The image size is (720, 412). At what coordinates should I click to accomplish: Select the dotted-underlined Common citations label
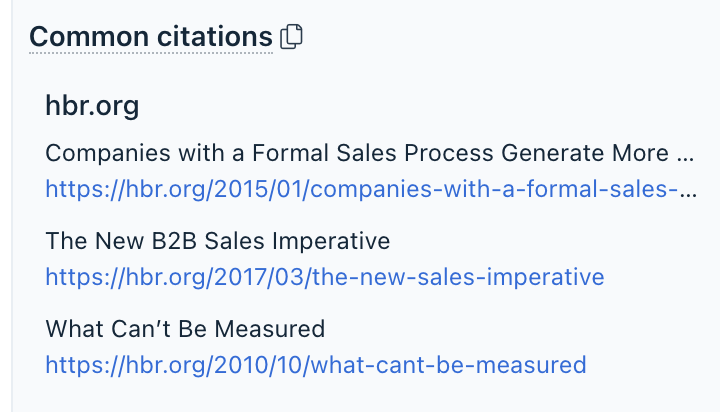[150, 37]
